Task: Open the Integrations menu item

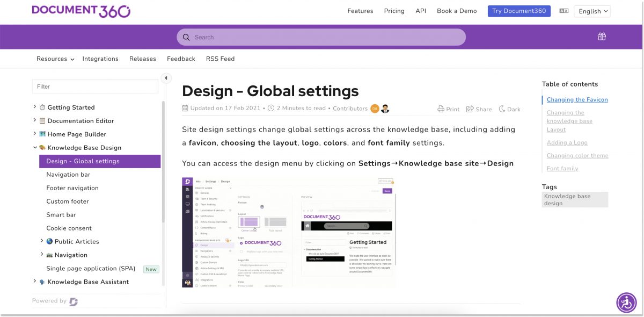Action: 100,59
